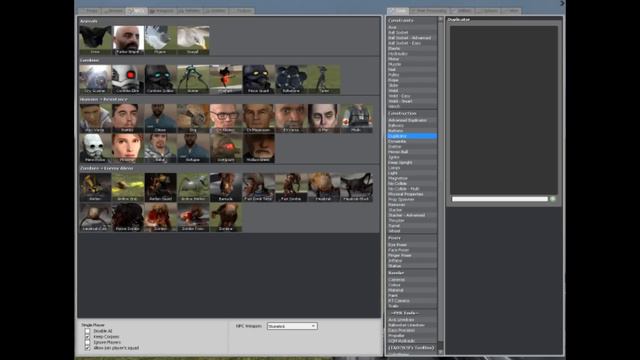The width and height of the screenshot is (640, 360).
Task: Spawn the Rollermine NPC
Action: (x=291, y=79)
